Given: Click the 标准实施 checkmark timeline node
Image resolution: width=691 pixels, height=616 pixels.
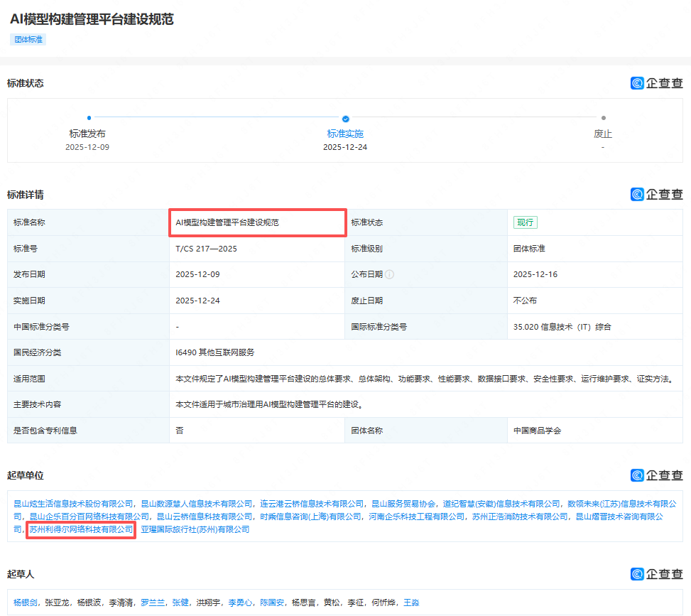Looking at the screenshot, I should coord(345,119).
